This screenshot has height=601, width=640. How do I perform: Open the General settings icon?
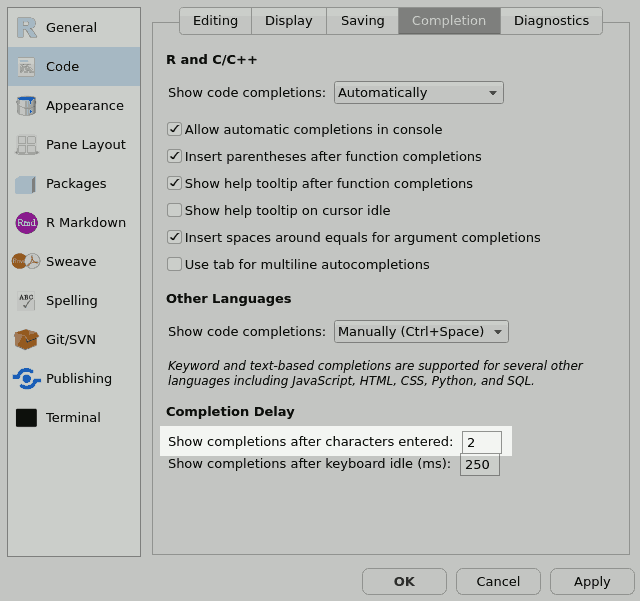[x=26, y=28]
